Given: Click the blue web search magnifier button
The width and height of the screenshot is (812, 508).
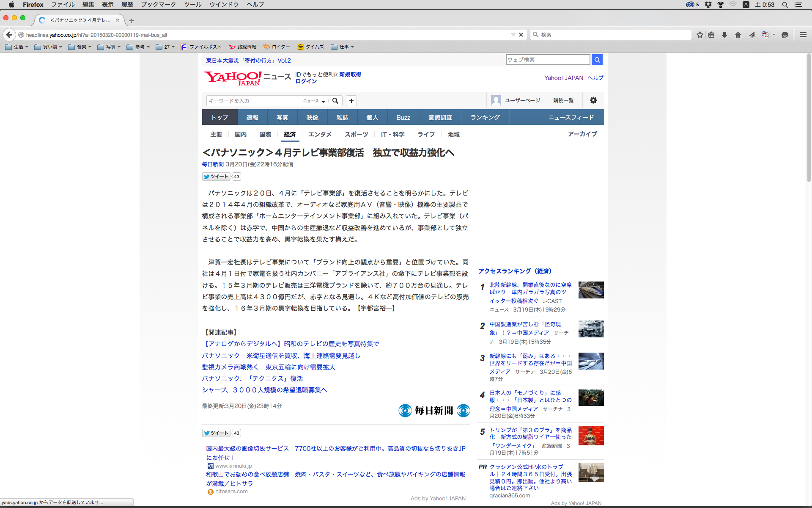Looking at the screenshot, I should click(597, 60).
